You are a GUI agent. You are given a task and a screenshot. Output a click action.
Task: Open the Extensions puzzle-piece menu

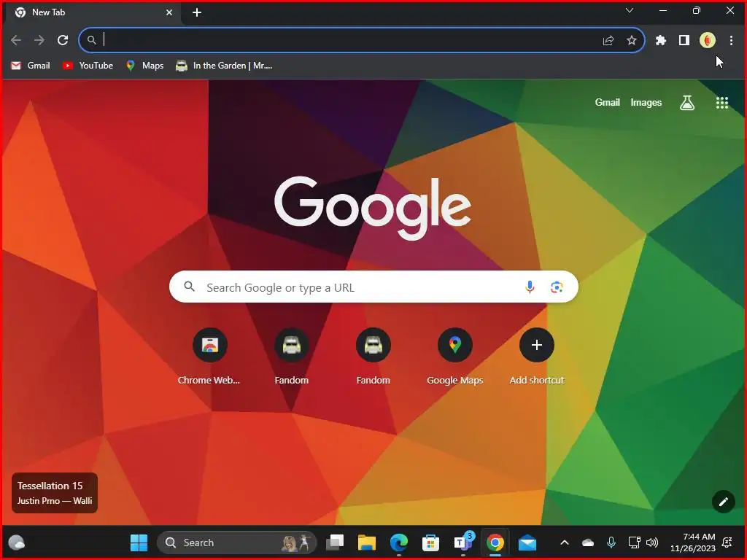[x=660, y=41]
